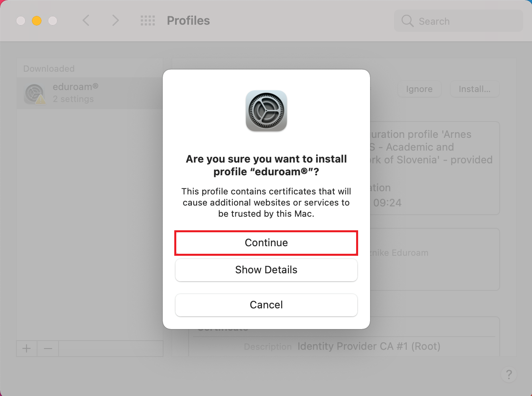The width and height of the screenshot is (532, 396).
Task: Cancel the eduroam profile installation
Action: pyautogui.click(x=266, y=305)
